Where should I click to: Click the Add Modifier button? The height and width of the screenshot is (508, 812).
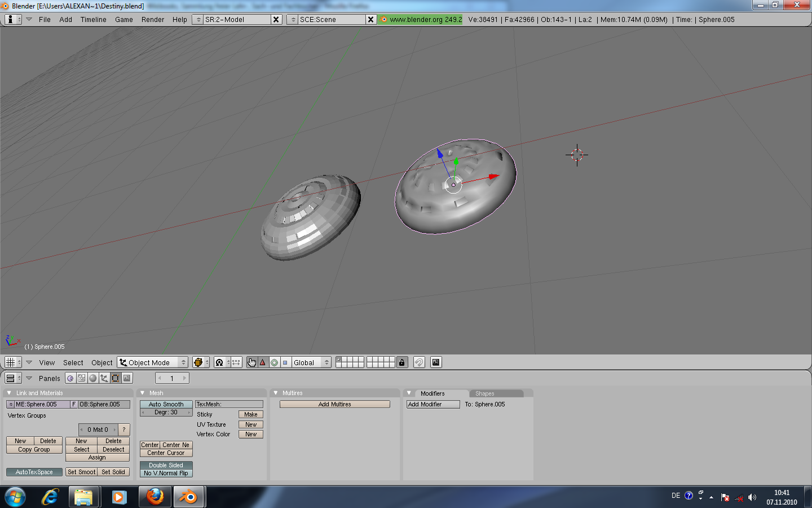[x=433, y=404]
